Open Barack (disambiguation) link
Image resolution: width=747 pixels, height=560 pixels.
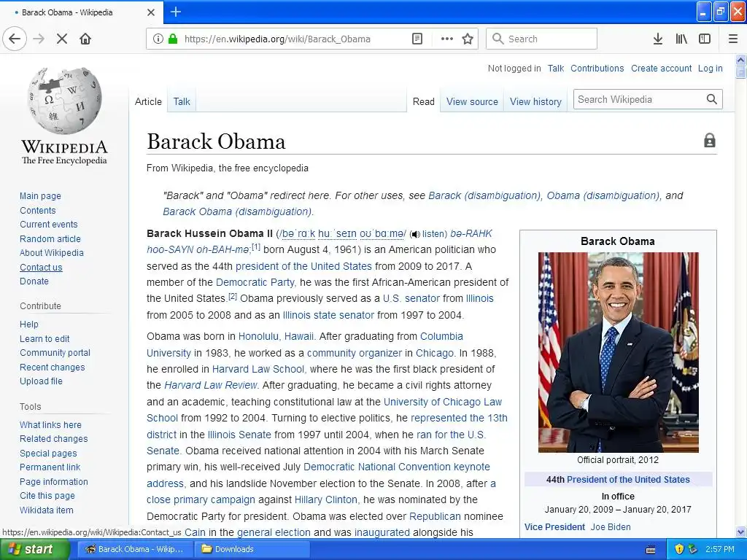(484, 195)
